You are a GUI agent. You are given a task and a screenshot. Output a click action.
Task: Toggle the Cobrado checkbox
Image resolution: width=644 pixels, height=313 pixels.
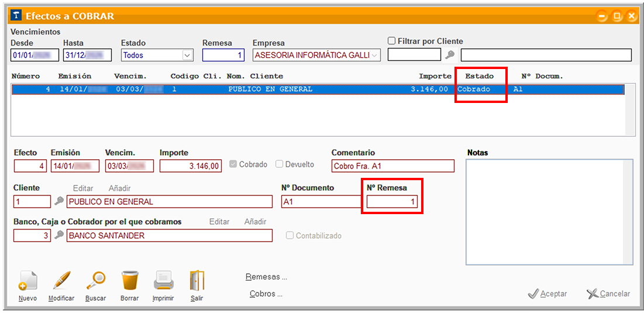233,164
